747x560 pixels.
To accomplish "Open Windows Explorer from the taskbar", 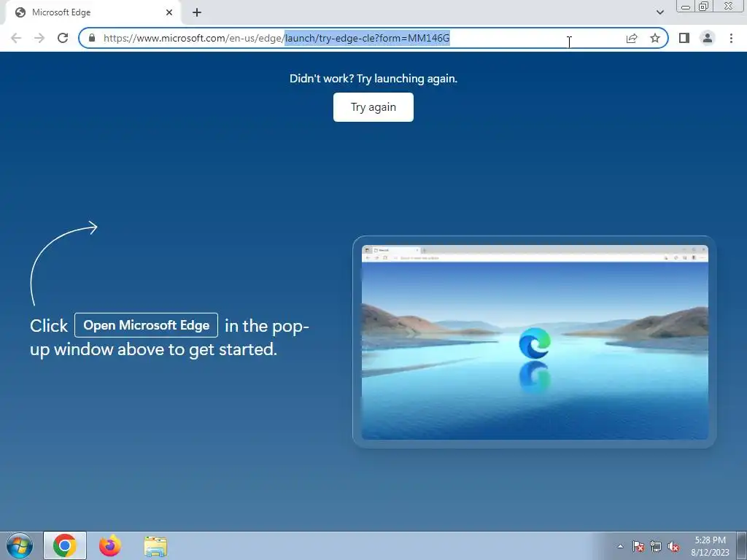I will pos(155,546).
